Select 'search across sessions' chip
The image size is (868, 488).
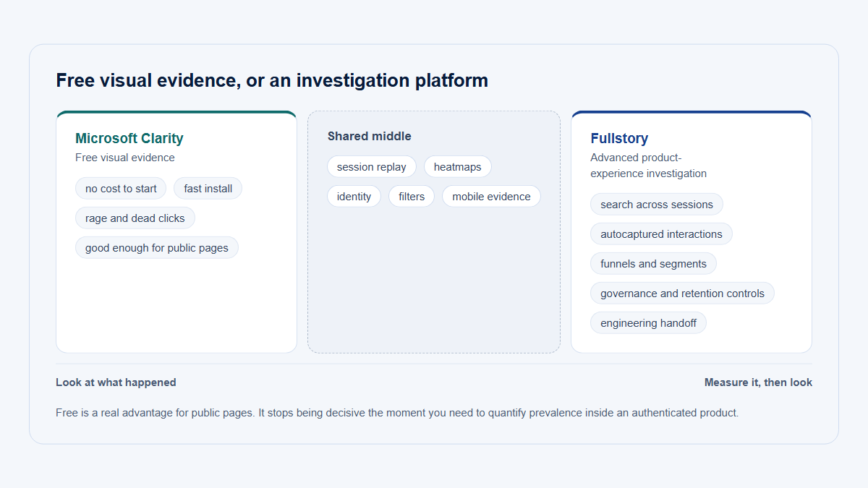(657, 205)
